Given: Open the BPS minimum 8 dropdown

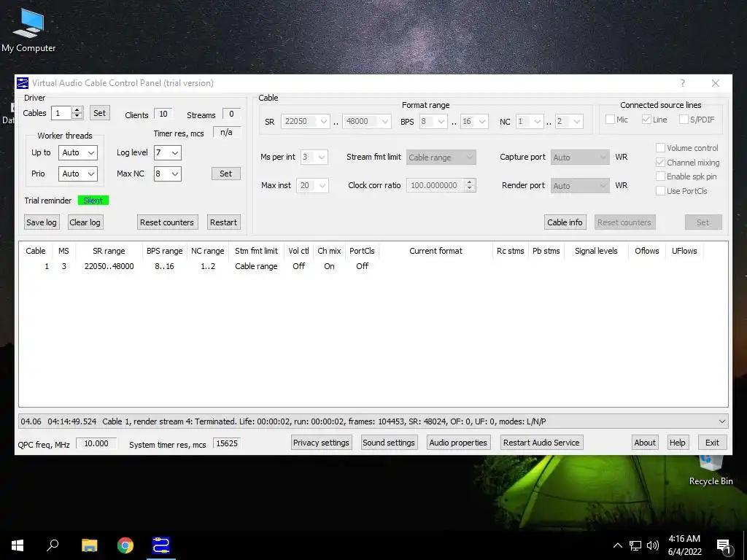Looking at the screenshot, I should tap(433, 122).
